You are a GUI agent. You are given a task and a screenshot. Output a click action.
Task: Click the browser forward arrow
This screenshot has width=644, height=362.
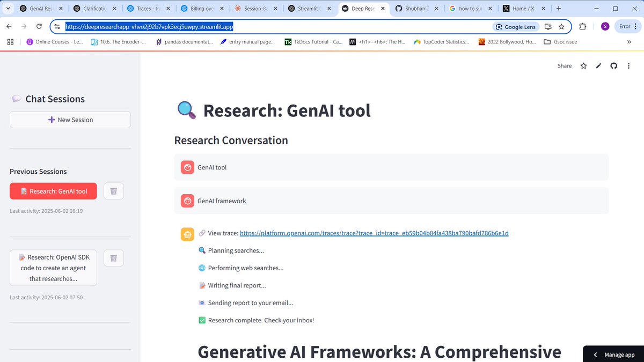pyautogui.click(x=24, y=26)
